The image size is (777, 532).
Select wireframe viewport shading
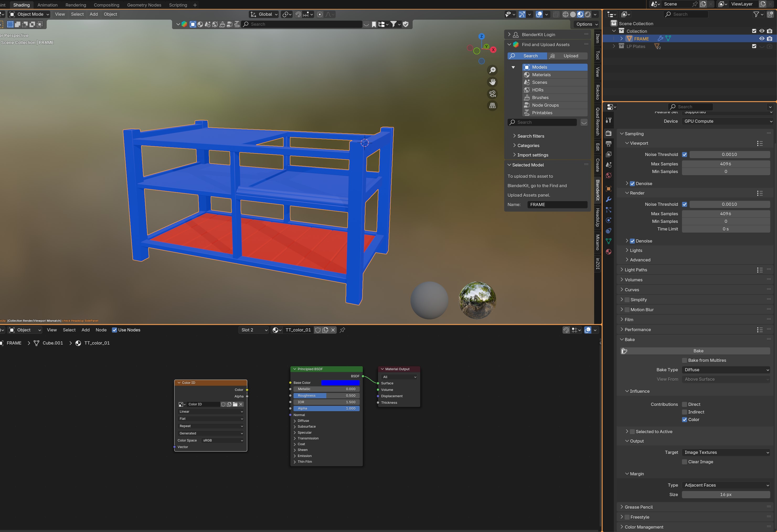[565, 14]
